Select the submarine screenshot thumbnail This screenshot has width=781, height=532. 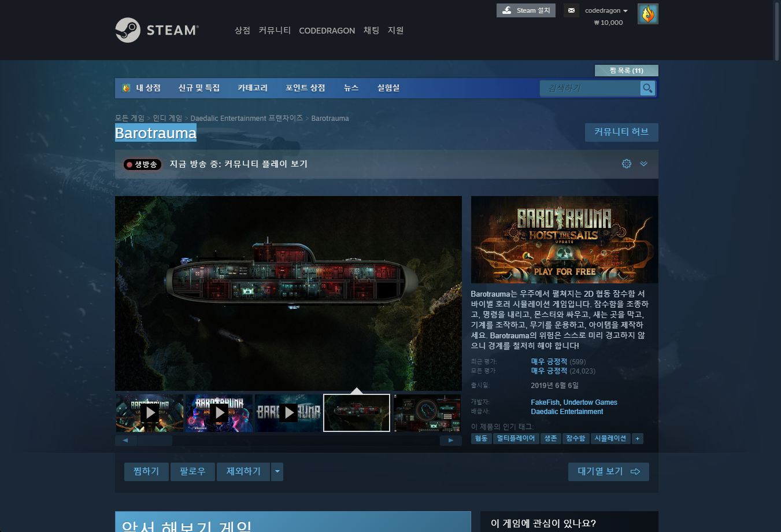click(x=357, y=413)
